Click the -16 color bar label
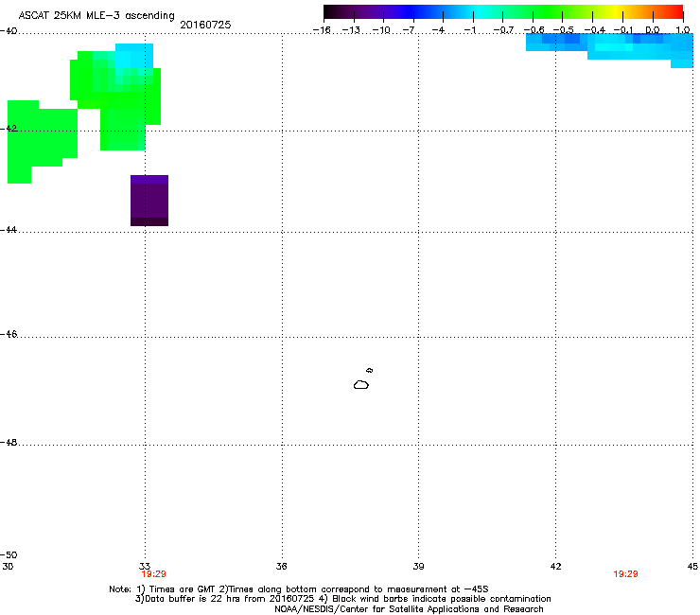This screenshot has height=615, width=700. tap(322, 30)
